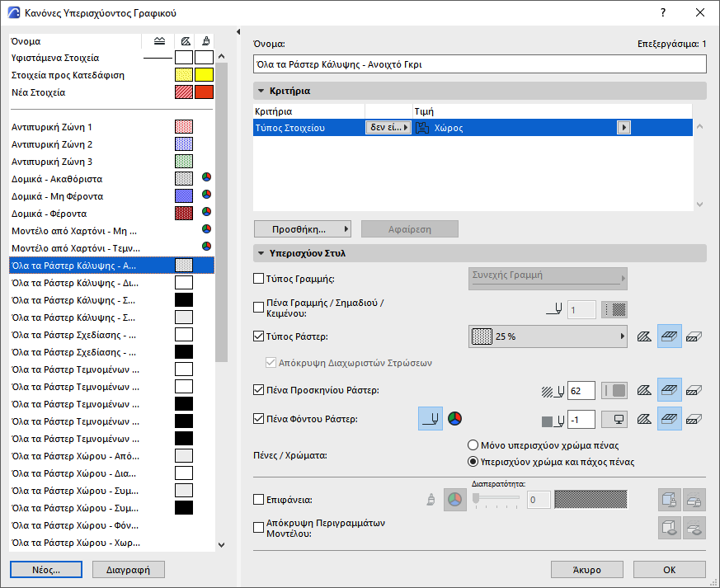
Task: Select Μόνο υπερισχύον χρώμα πένας radio button
Action: tap(473, 445)
